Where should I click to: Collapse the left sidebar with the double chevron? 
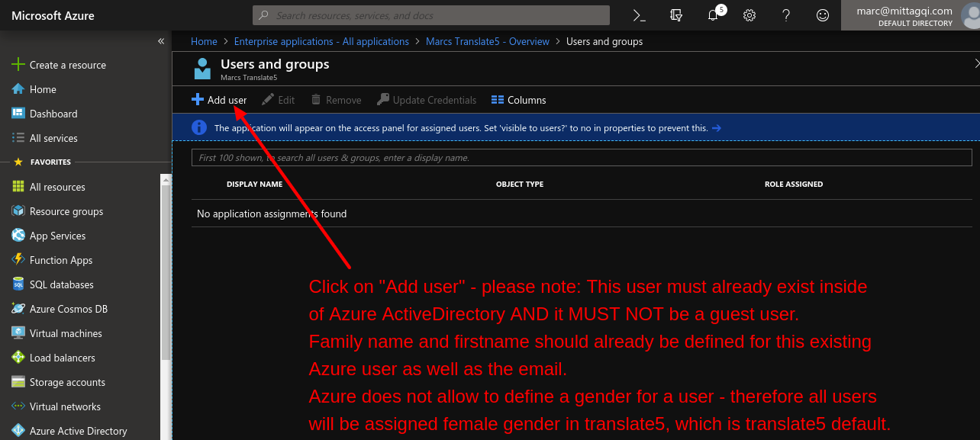[161, 41]
